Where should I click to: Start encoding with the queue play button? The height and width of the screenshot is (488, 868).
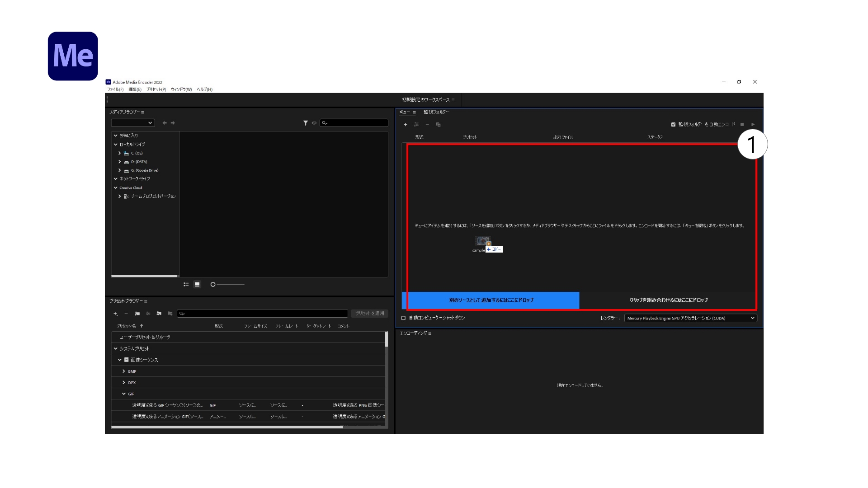click(x=753, y=124)
